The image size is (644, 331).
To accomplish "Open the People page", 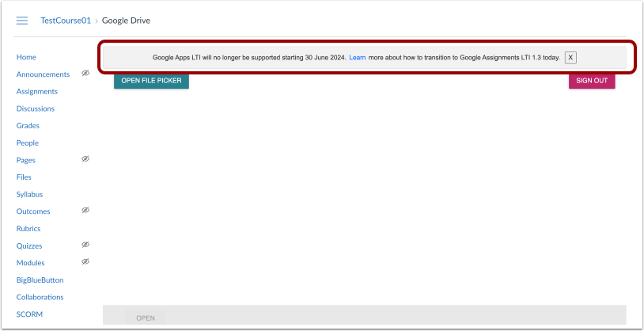I will [x=28, y=143].
